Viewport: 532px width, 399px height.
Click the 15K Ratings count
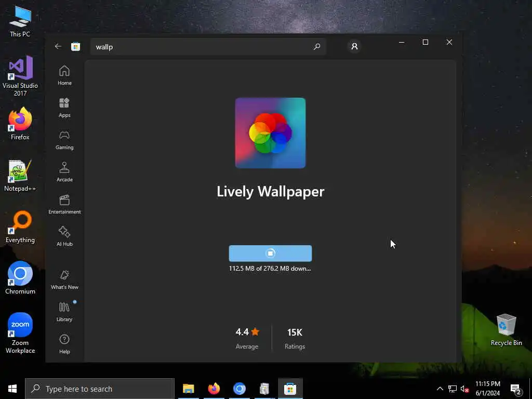[x=295, y=338]
